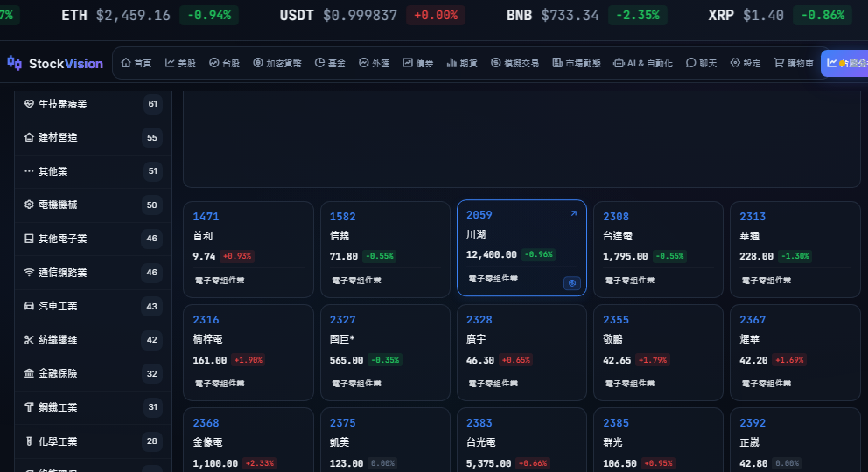This screenshot has height=472, width=868.
Task: Click the BNB $733.34 ticker entry
Action: click(x=586, y=16)
